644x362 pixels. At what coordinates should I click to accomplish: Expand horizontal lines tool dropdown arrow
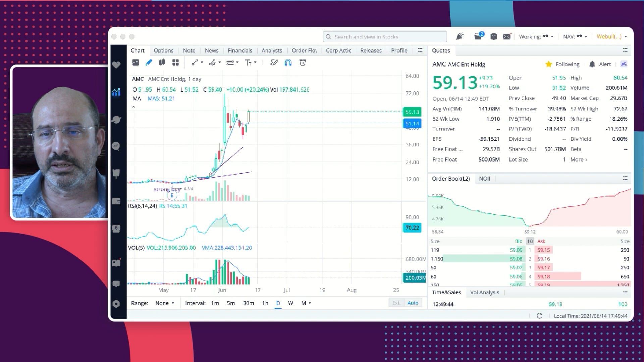pos(237,62)
